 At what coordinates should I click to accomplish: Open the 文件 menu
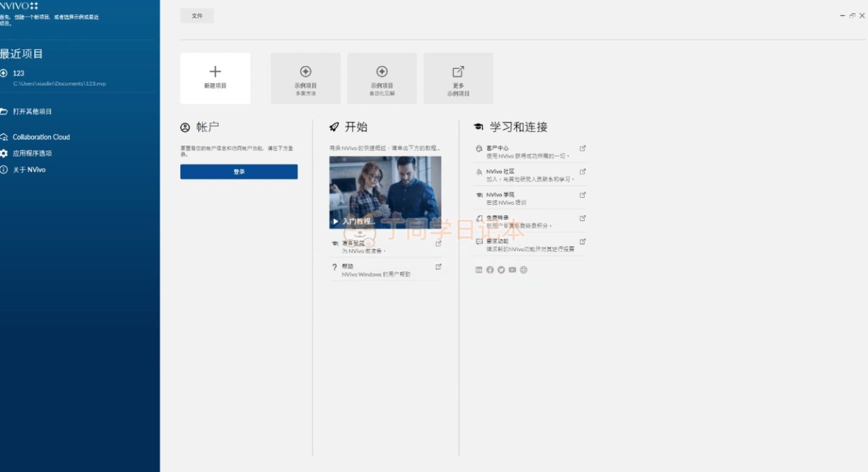tap(197, 16)
